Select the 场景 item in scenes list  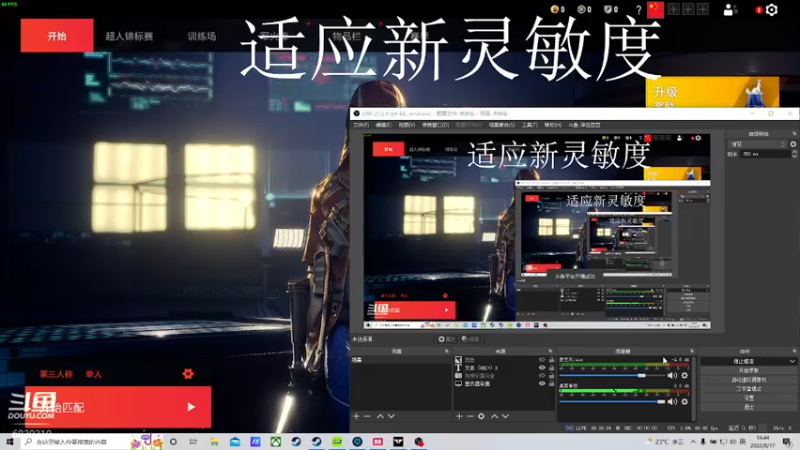click(401, 360)
